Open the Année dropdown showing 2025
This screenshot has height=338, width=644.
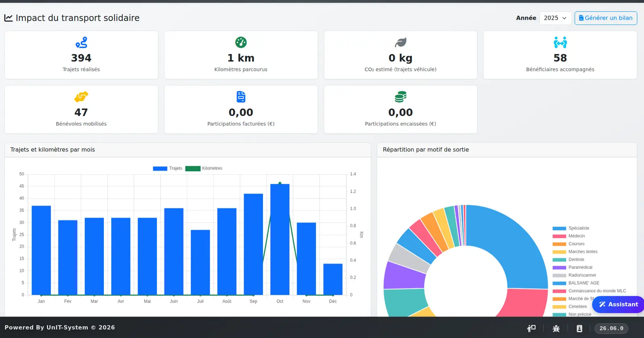pyautogui.click(x=555, y=18)
